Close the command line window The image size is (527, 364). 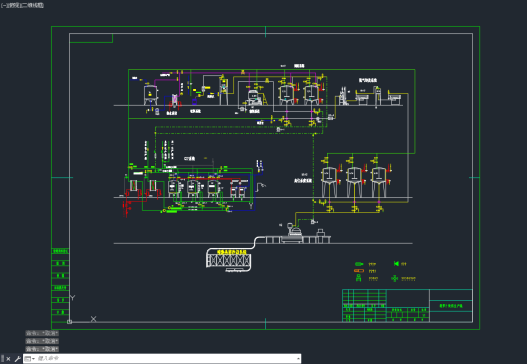(x=8, y=359)
